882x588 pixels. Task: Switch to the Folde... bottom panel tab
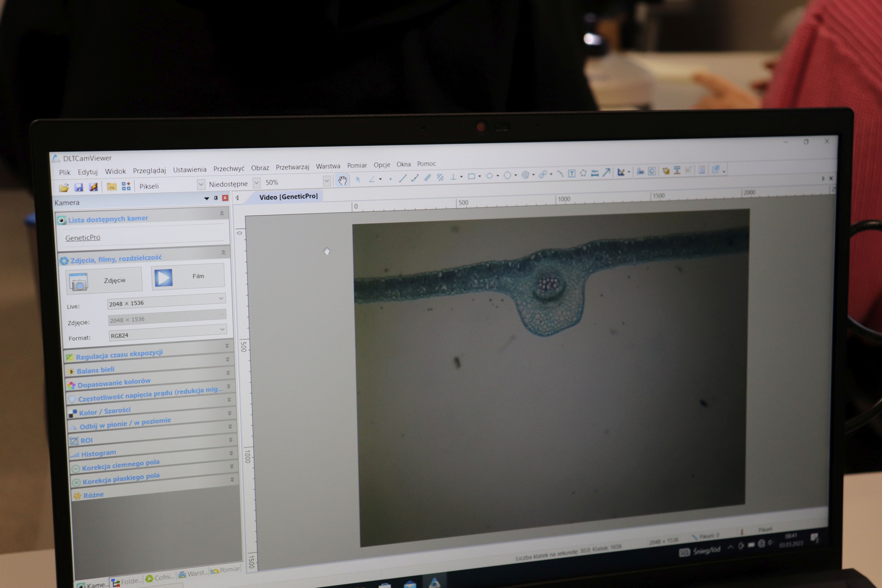[127, 581]
